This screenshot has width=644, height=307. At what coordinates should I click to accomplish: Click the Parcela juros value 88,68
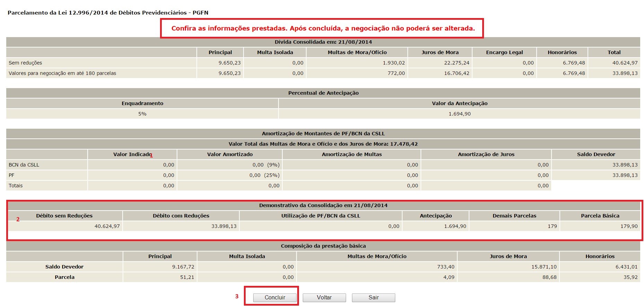549,277
